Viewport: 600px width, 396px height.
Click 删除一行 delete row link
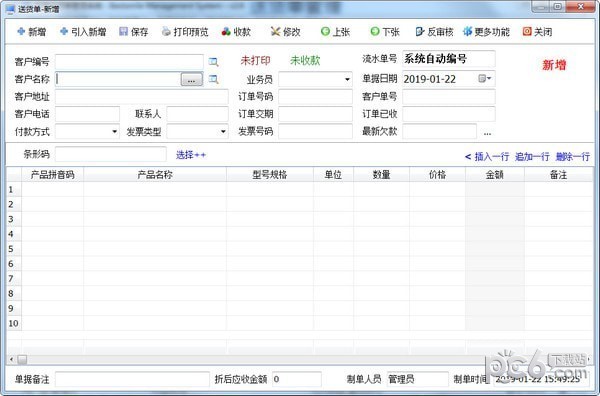573,156
